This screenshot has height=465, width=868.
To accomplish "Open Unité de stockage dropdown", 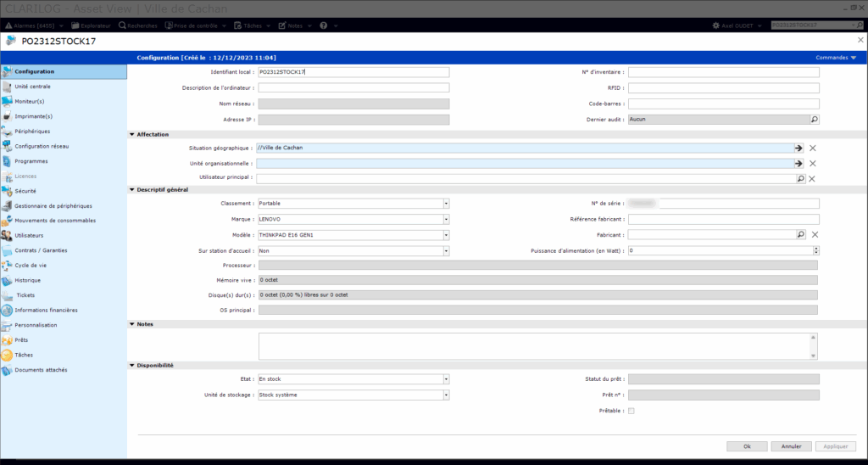I will [x=446, y=395].
